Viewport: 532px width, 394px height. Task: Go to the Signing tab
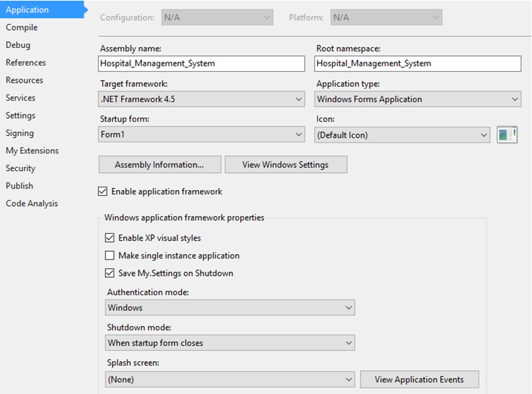pos(20,133)
